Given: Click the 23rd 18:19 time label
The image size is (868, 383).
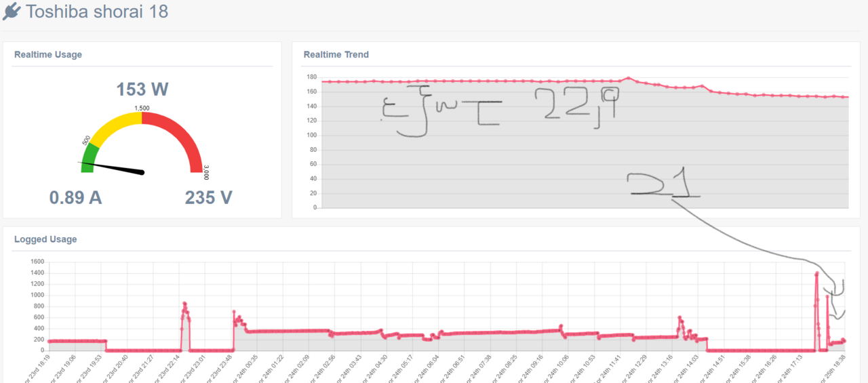Looking at the screenshot, I should [x=37, y=369].
